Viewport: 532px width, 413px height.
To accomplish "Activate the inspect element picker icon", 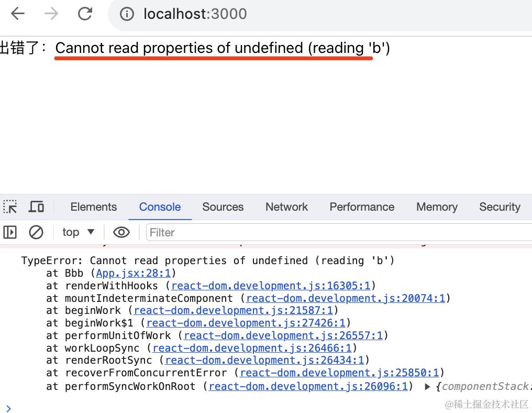I will 10,207.
